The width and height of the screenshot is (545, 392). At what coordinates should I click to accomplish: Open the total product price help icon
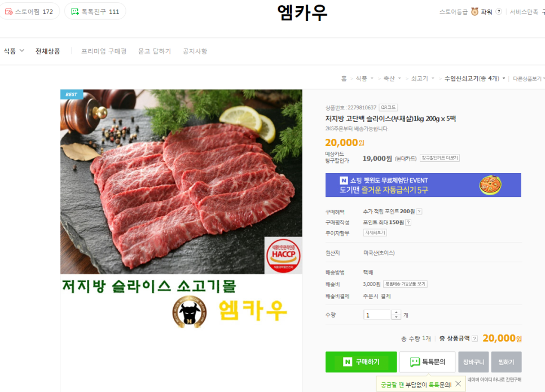tap(475, 338)
